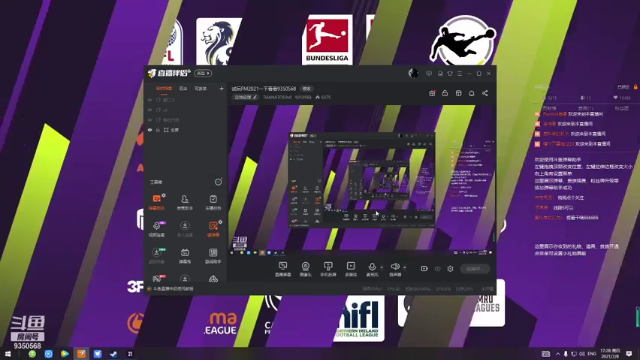640x360 pixels.
Task: Open the message bubble icon in title bar
Action: 429,73
